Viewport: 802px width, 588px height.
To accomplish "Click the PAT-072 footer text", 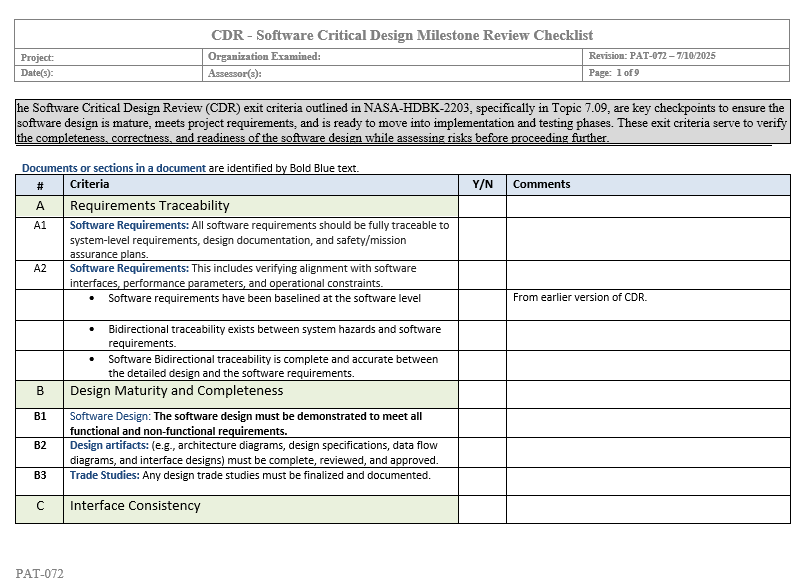I will 40,574.
